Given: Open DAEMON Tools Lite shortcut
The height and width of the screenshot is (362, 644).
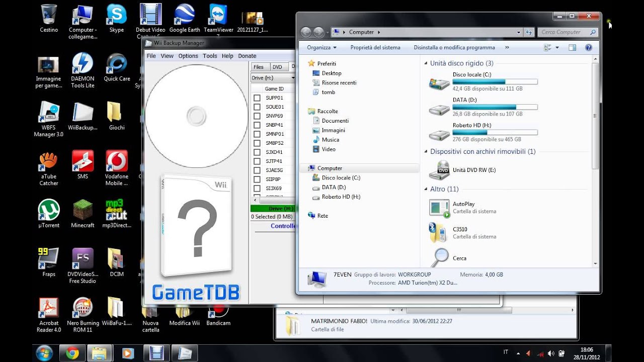Looking at the screenshot, I should (83, 70).
